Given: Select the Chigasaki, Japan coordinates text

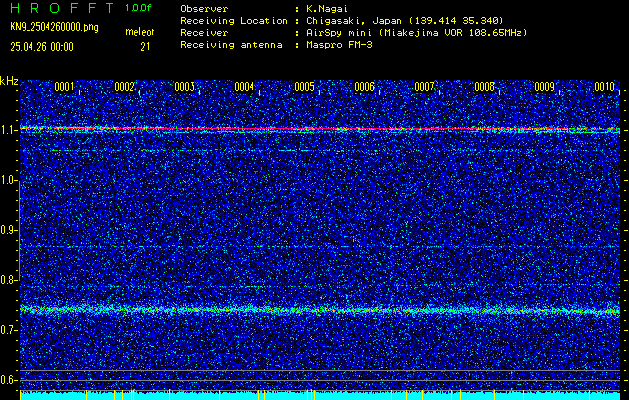Looking at the screenshot, I should coord(405,21).
